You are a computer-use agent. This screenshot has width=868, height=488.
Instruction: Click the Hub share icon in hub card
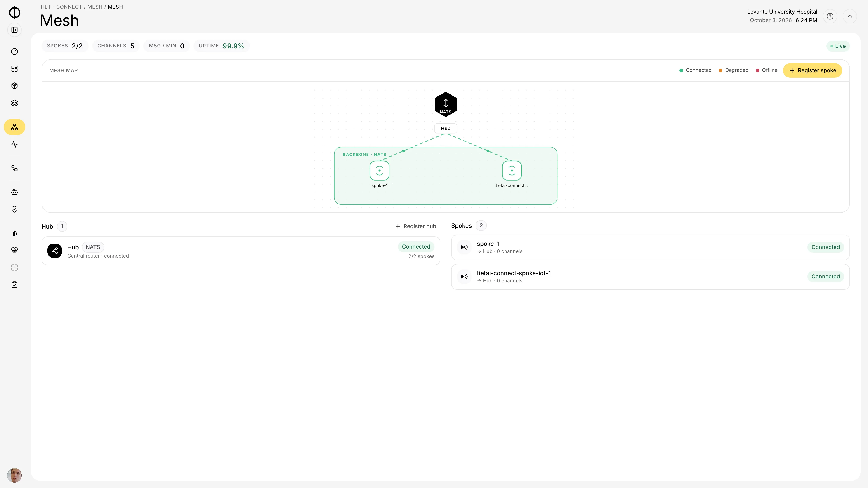point(54,251)
